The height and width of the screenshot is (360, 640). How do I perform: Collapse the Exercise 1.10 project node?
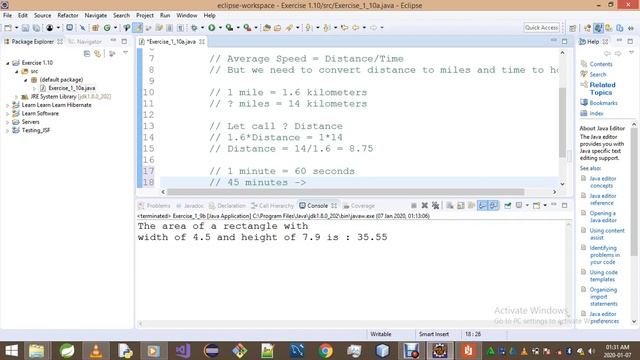coord(7,63)
